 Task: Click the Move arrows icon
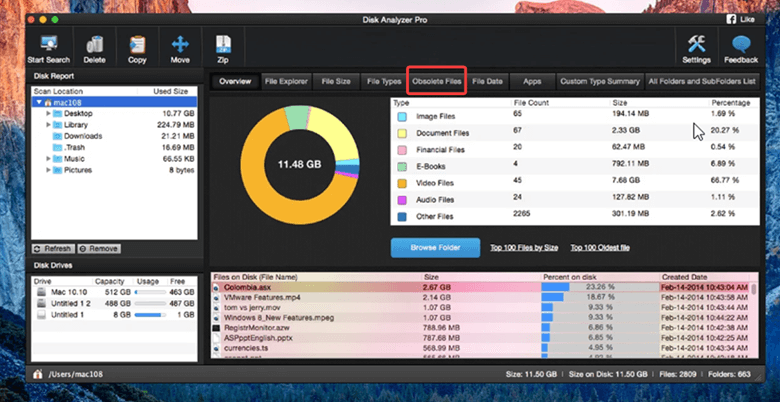[x=180, y=44]
